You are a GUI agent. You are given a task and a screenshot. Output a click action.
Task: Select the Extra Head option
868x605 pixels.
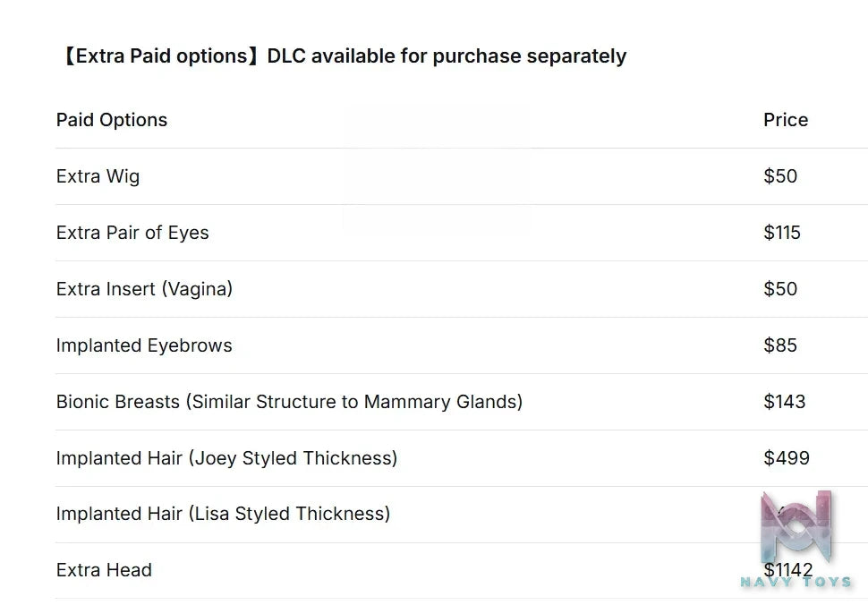(x=104, y=570)
